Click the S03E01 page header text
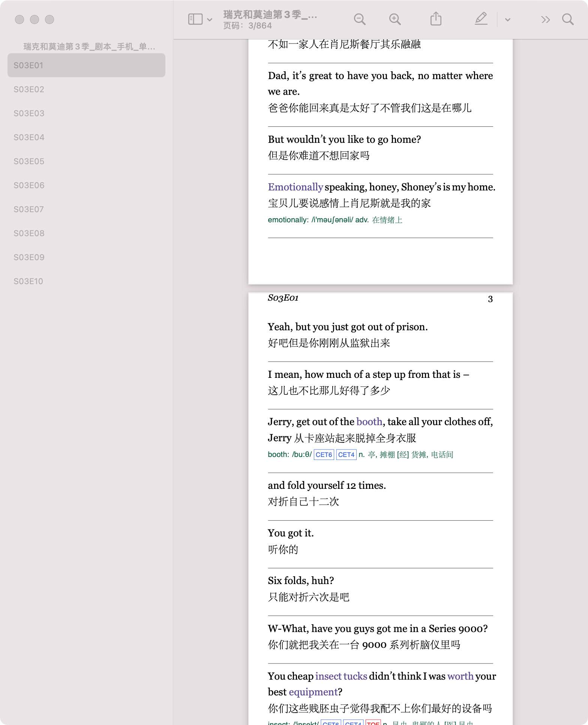Viewport: 588px width, 725px height. tap(283, 298)
